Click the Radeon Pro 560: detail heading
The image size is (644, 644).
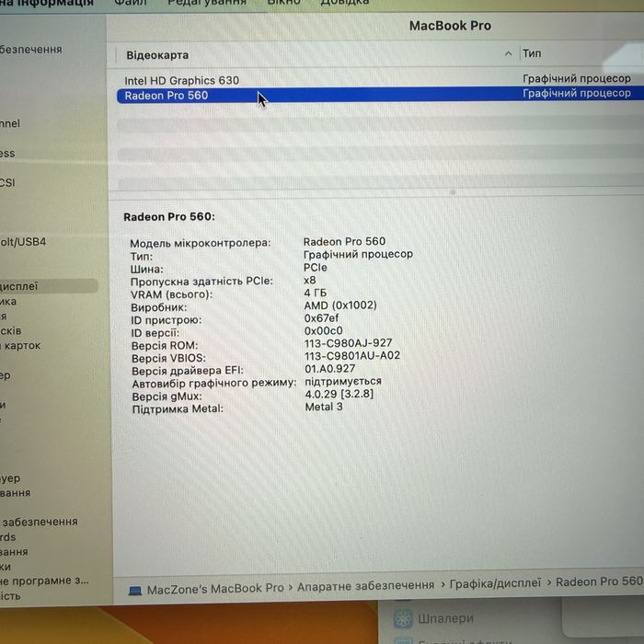(169, 216)
